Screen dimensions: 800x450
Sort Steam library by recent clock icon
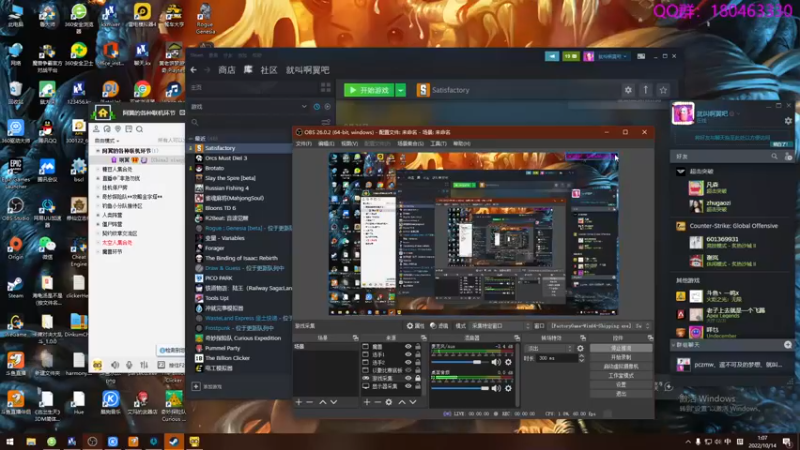317,107
